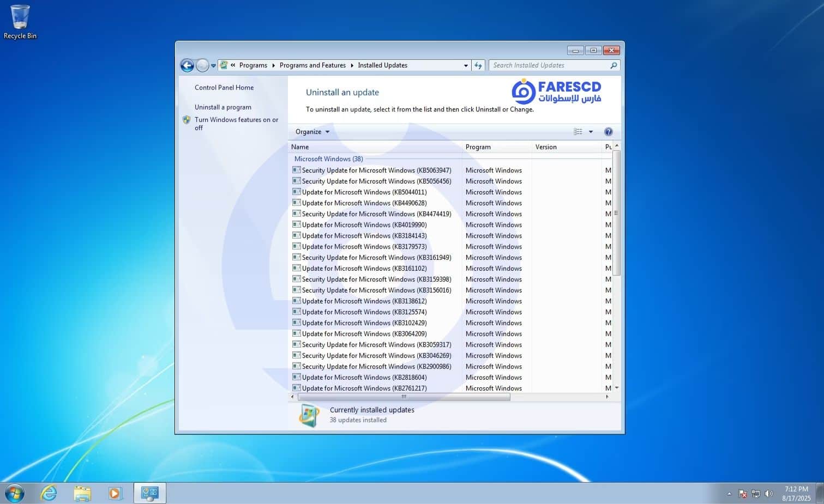824x504 pixels.
Task: Click the icon of update KB3046269
Action: 297,355
